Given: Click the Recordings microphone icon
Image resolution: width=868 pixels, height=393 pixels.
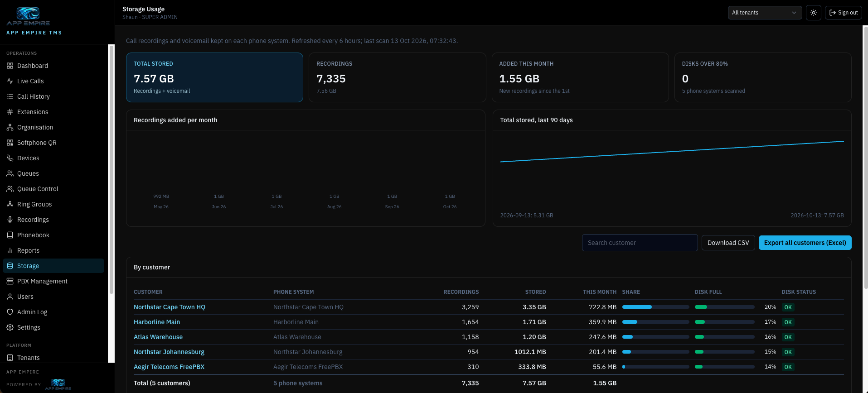Looking at the screenshot, I should coord(10,220).
